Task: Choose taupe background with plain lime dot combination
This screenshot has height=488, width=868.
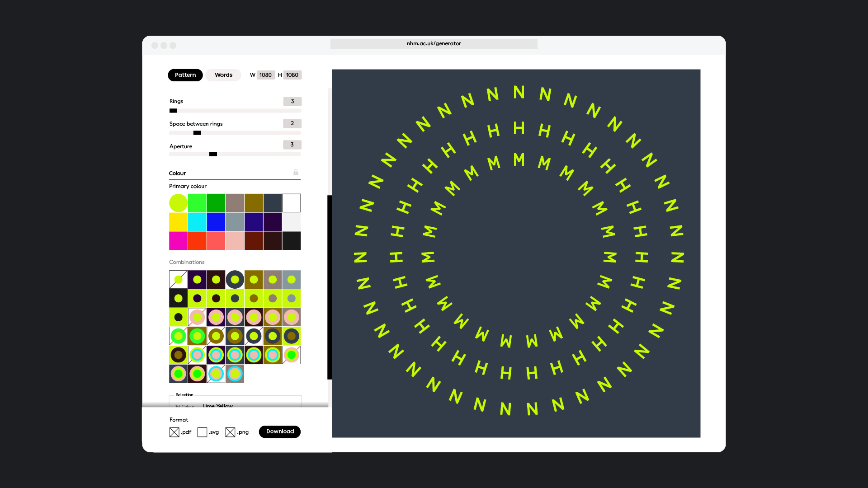Action: click(x=273, y=280)
